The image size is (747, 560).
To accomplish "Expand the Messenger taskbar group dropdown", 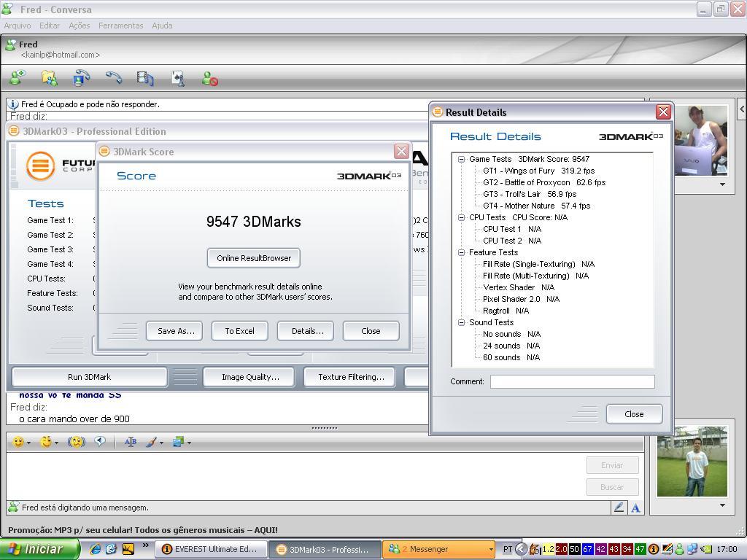I will [491, 550].
